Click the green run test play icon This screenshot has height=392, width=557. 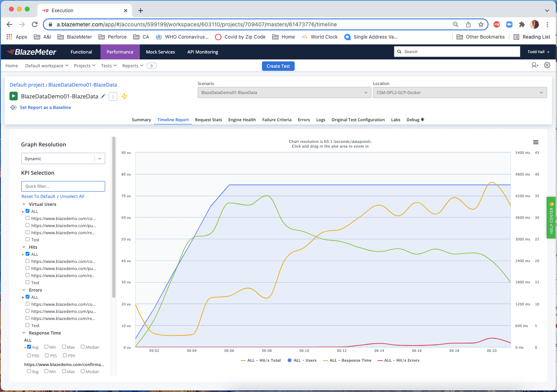13,96
